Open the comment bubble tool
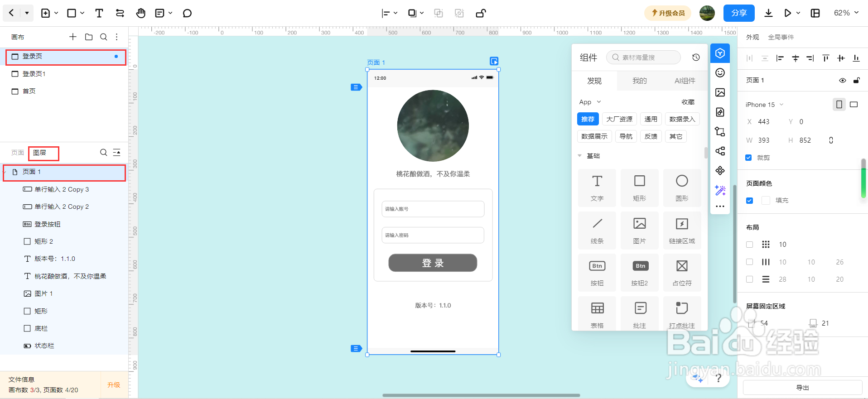Viewport: 868px width, 399px height. 187,13
